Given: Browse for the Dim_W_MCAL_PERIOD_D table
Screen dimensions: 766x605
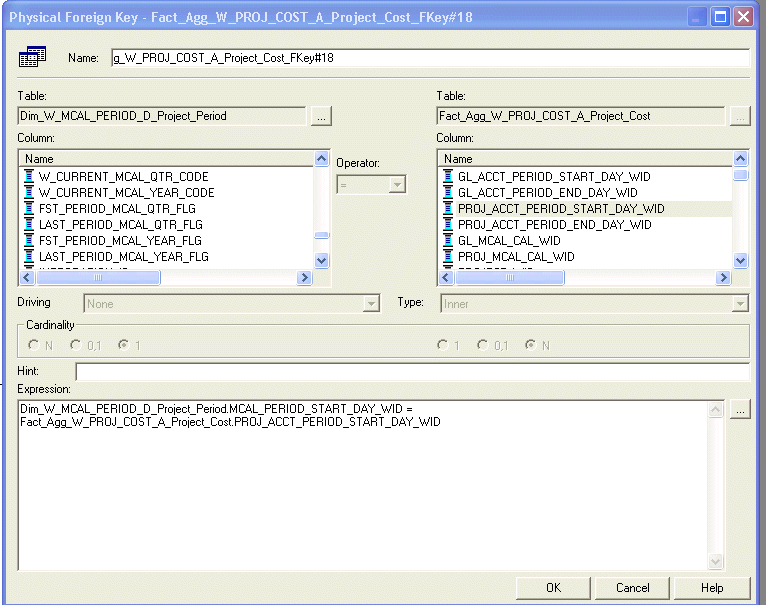Looking at the screenshot, I should click(x=321, y=116).
